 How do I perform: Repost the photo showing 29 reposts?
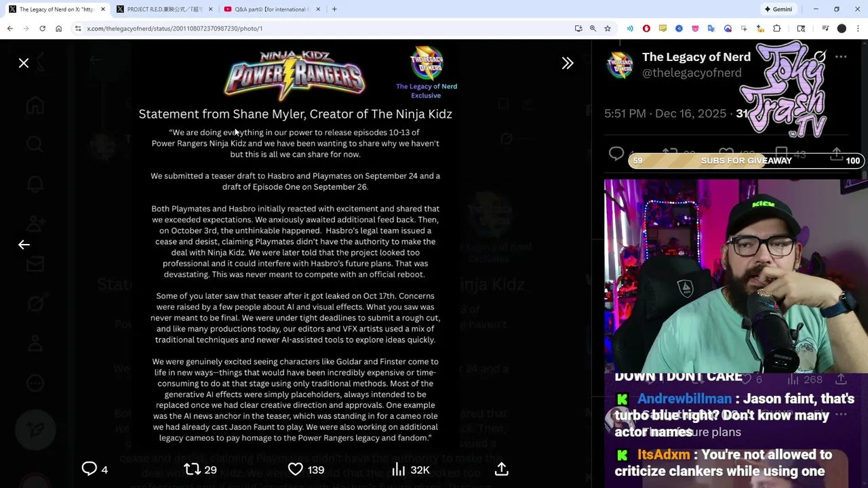tap(200, 469)
